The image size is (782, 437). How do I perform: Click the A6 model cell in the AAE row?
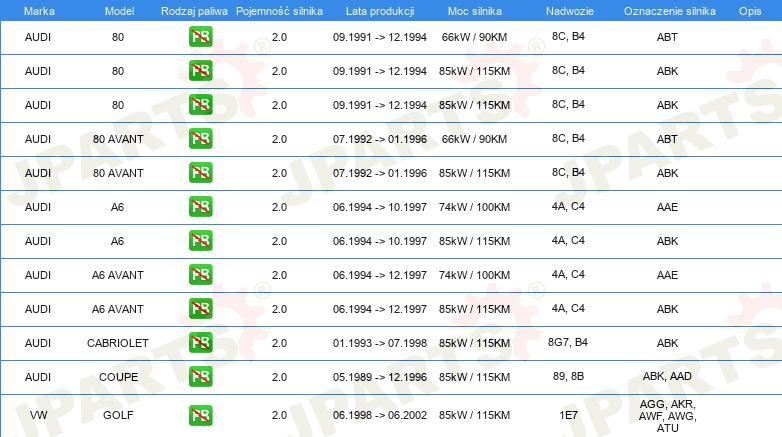tap(117, 207)
